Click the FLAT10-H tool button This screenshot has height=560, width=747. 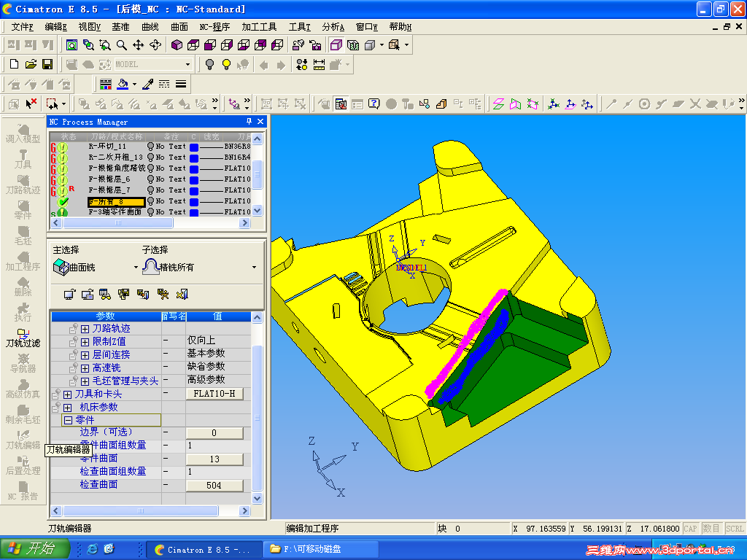(x=214, y=394)
